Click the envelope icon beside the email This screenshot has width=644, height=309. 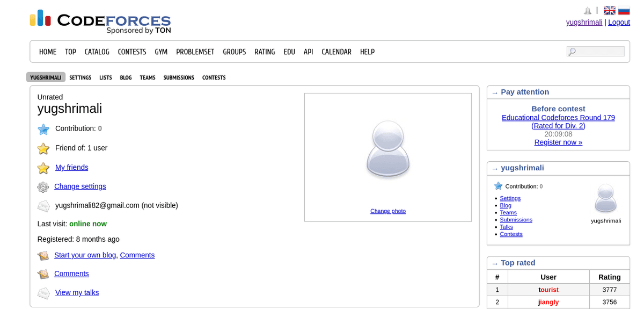tap(43, 206)
